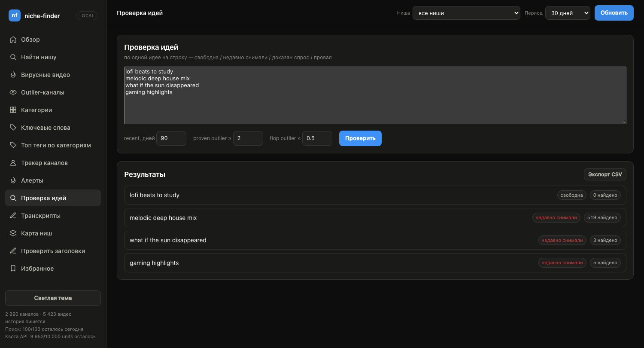Click недавно снимали badge for melodic deep house mix
The width and height of the screenshot is (644, 348).
tap(556, 218)
